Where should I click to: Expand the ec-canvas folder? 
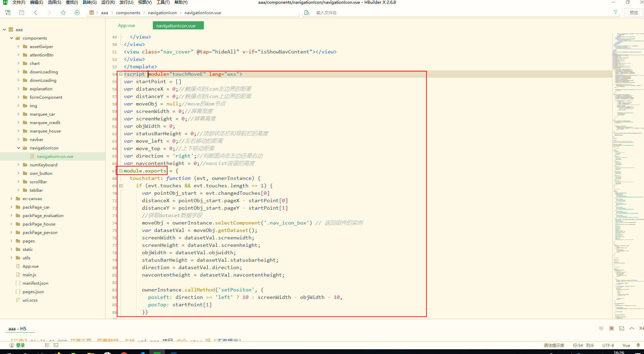(11, 198)
